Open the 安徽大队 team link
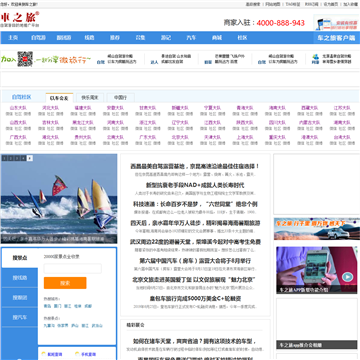 [115, 108]
